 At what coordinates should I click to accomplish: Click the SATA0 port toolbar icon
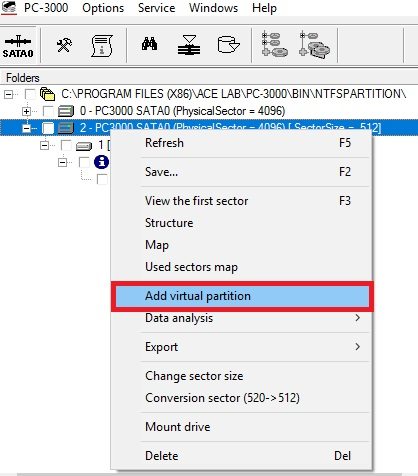18,46
